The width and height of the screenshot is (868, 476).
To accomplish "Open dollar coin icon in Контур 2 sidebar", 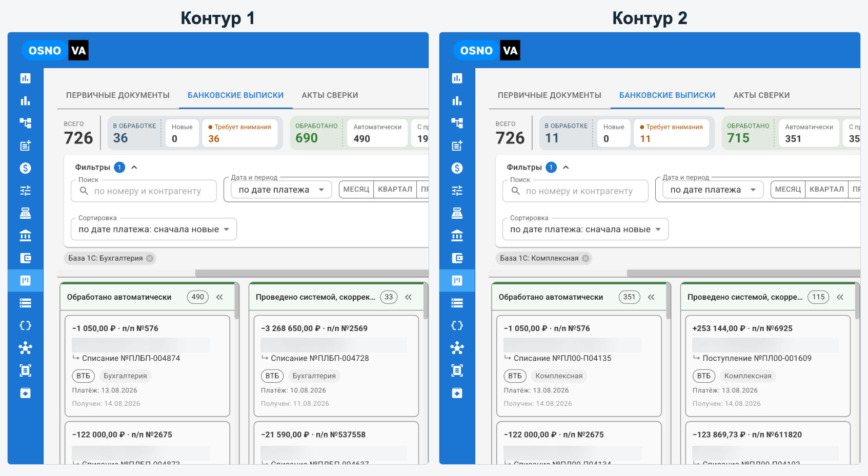I will pyautogui.click(x=457, y=168).
